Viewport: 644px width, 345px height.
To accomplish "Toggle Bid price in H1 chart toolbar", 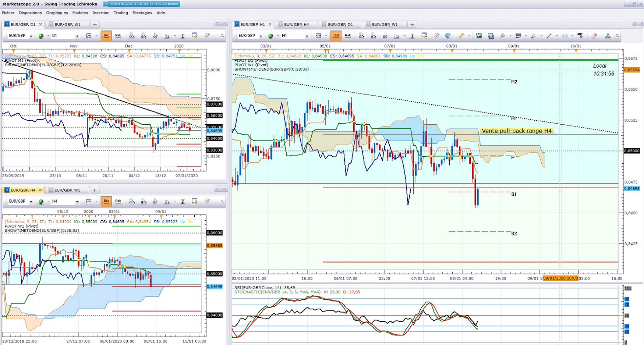I will [x=336, y=36].
